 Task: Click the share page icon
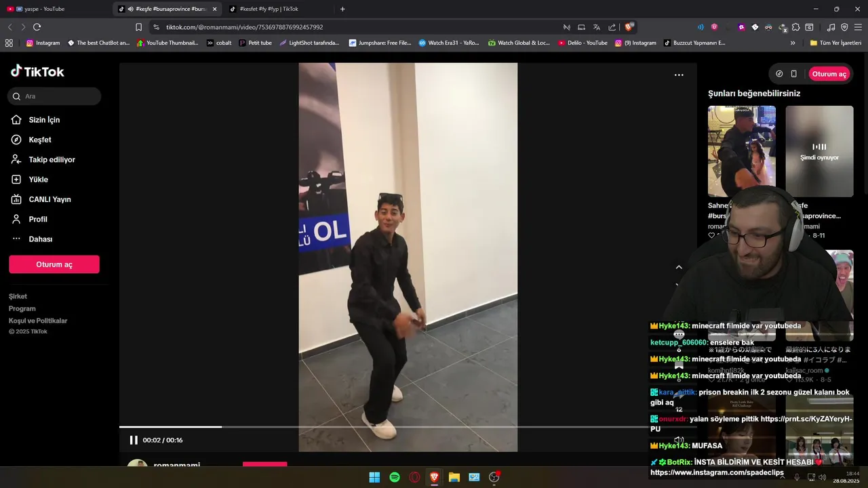pyautogui.click(x=612, y=27)
